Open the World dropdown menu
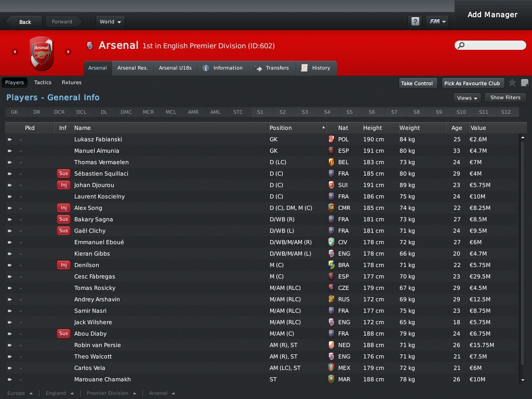The image size is (532, 399). (x=110, y=22)
